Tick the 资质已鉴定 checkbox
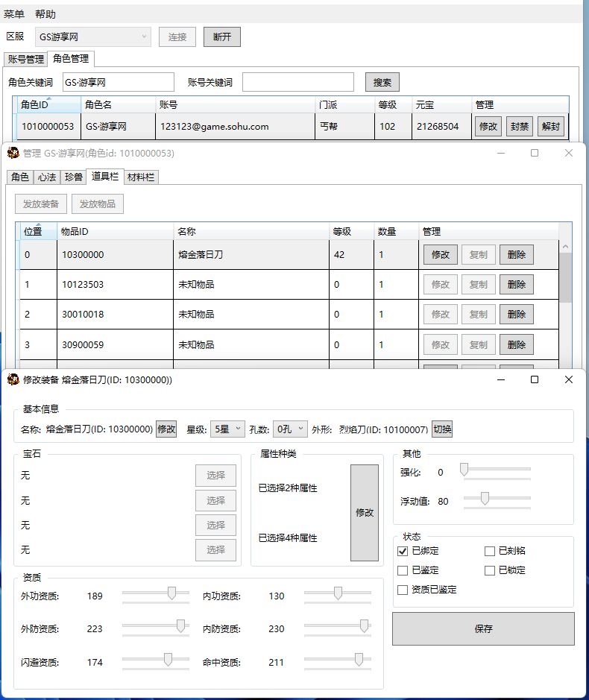The width and height of the screenshot is (589, 700). (403, 590)
